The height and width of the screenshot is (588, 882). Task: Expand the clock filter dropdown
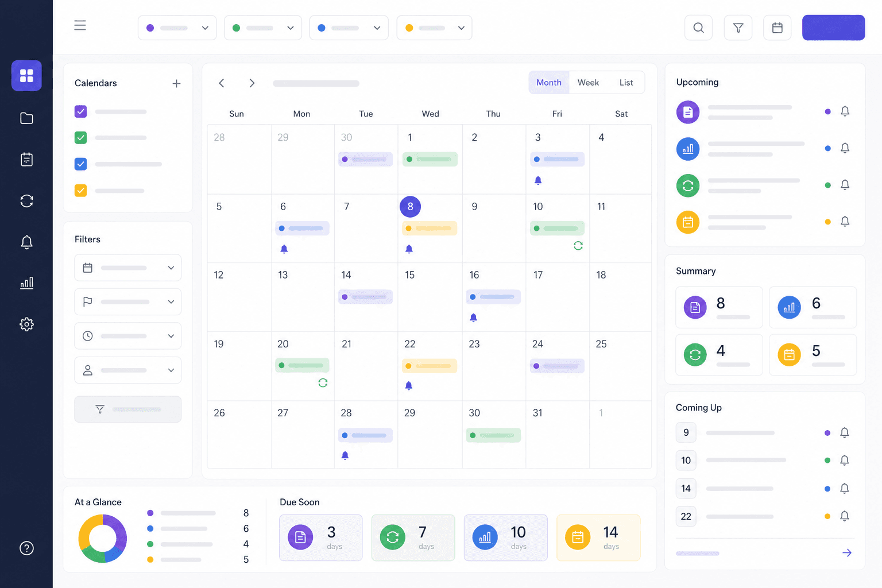point(128,336)
